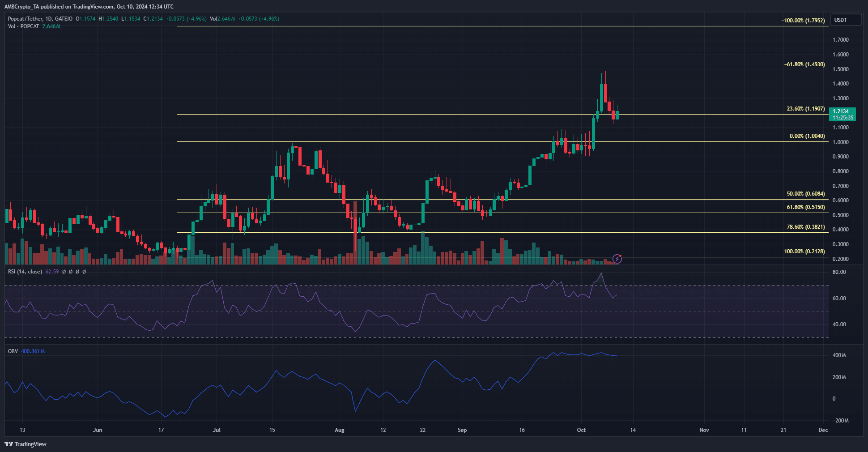
Task: Click the Nov date on time axis
Action: click(x=704, y=430)
